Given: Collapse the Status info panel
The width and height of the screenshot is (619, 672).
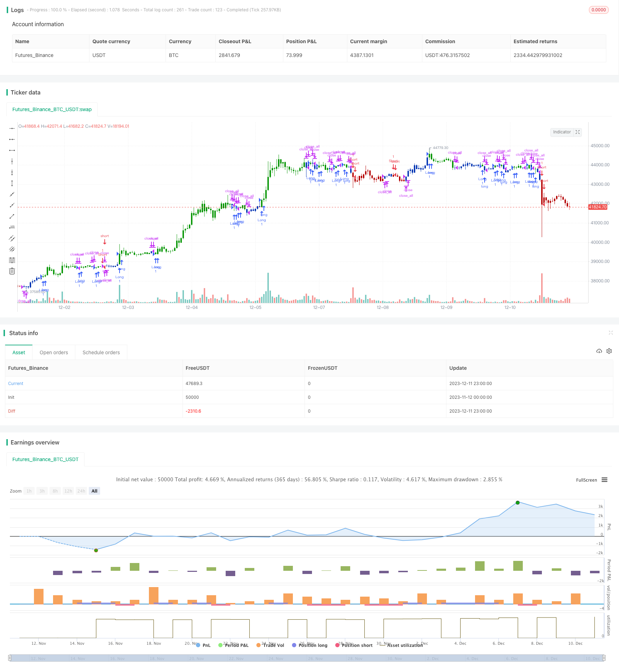Looking at the screenshot, I should 611,333.
